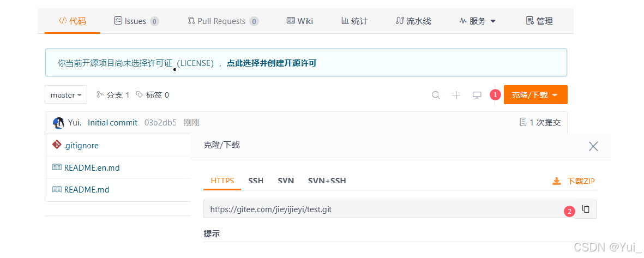
Task: Open the 统计 statistics tab
Action: click(354, 21)
